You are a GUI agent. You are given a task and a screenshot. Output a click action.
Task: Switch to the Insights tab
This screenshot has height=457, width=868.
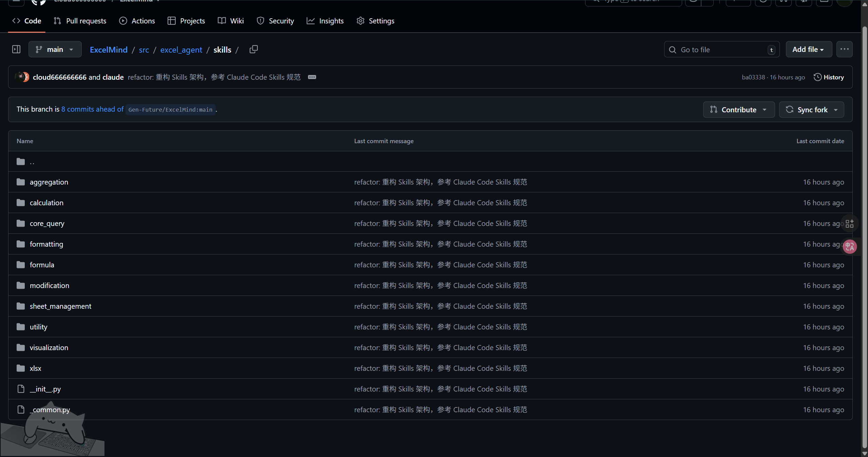click(325, 21)
